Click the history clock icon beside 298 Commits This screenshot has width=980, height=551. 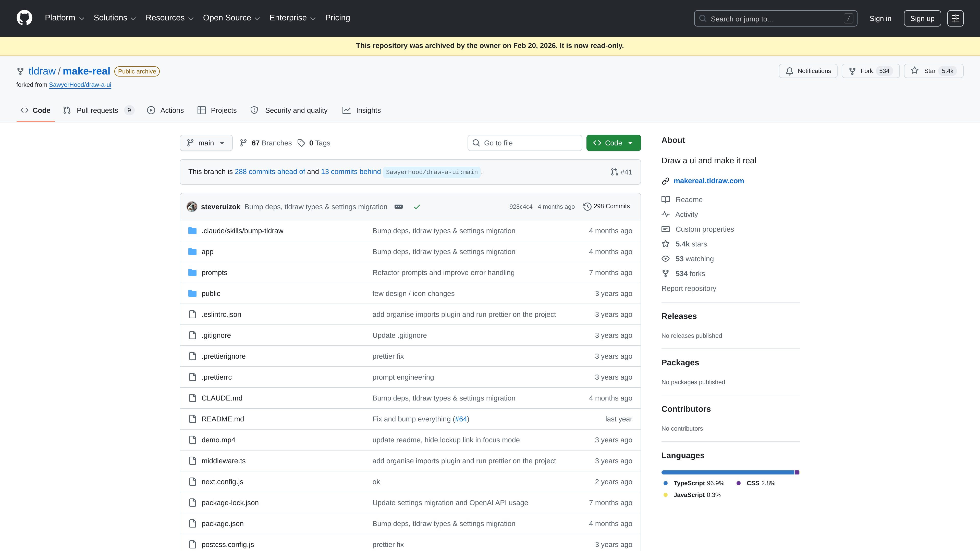click(x=587, y=206)
